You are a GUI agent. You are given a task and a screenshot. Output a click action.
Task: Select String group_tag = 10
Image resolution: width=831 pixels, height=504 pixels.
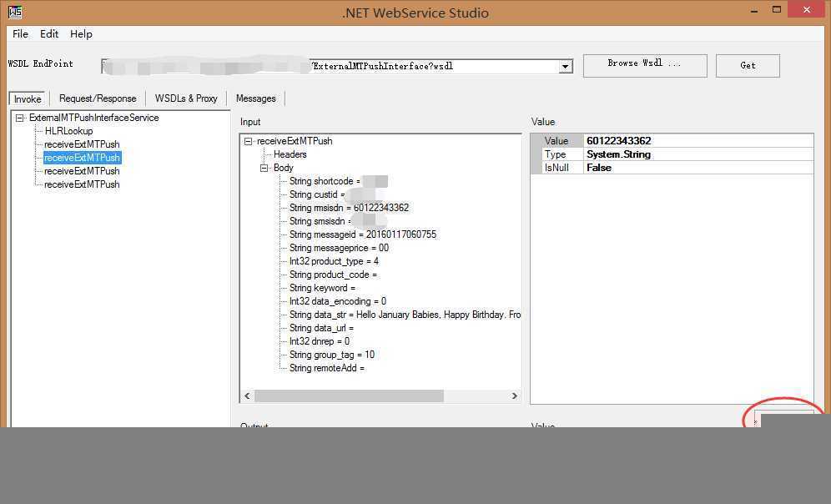point(332,355)
